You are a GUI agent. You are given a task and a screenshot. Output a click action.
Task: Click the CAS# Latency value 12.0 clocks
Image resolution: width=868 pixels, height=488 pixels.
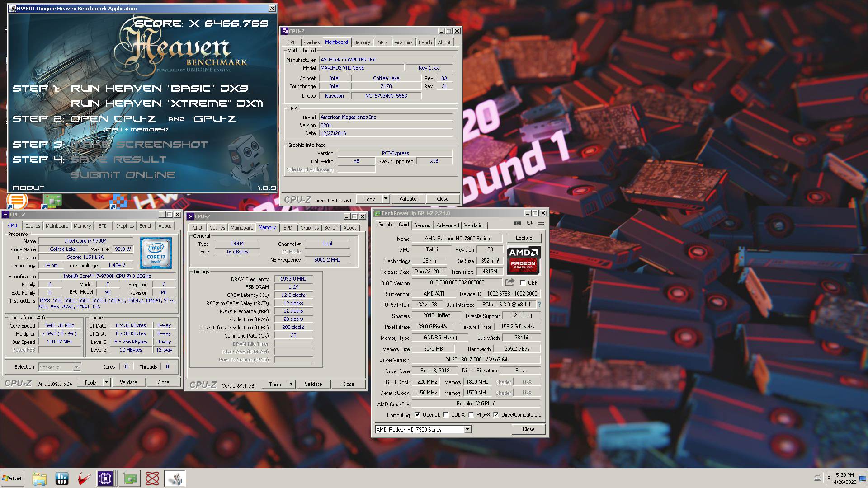(x=293, y=295)
